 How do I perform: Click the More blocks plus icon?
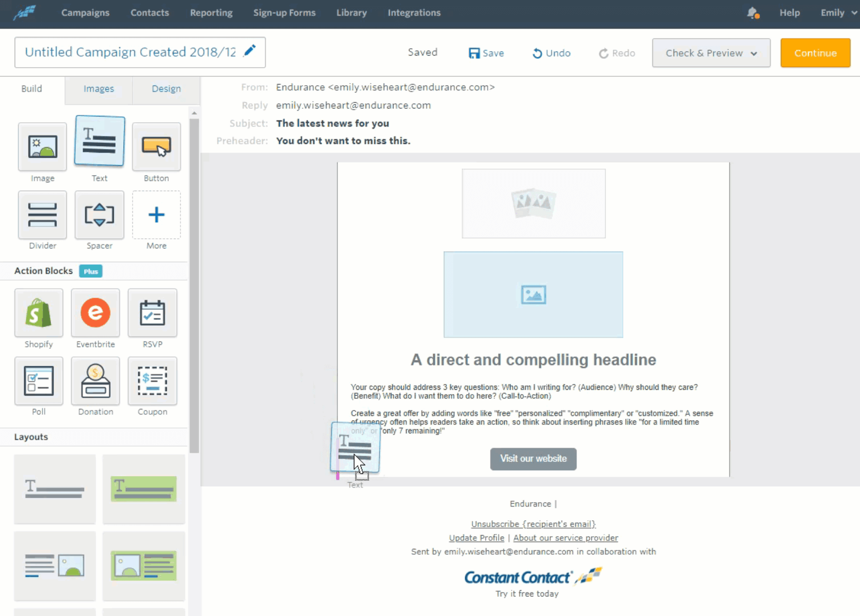pyautogui.click(x=156, y=215)
